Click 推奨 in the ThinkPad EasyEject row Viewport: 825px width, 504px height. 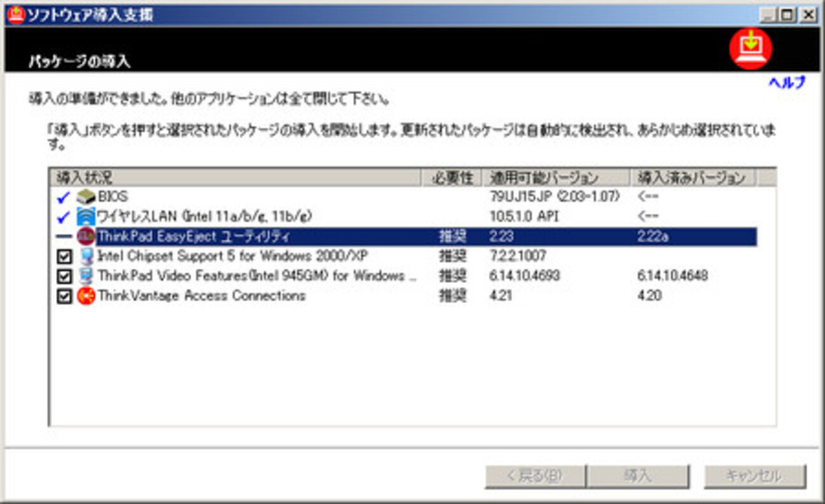[452, 237]
